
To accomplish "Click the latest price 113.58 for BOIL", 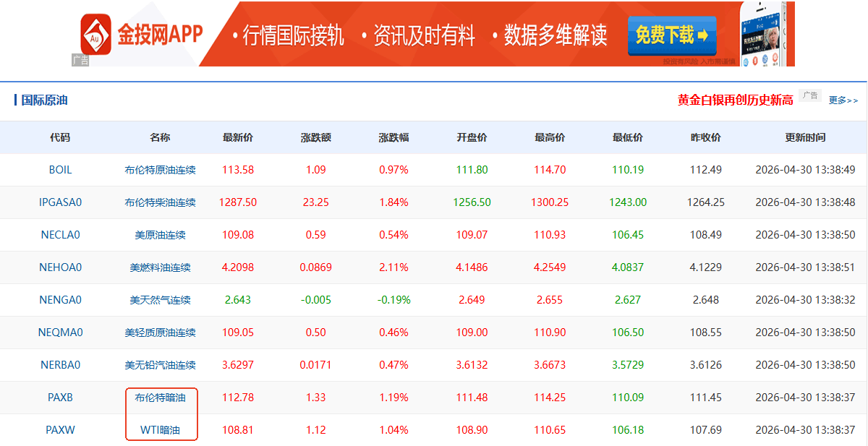I will coord(238,170).
